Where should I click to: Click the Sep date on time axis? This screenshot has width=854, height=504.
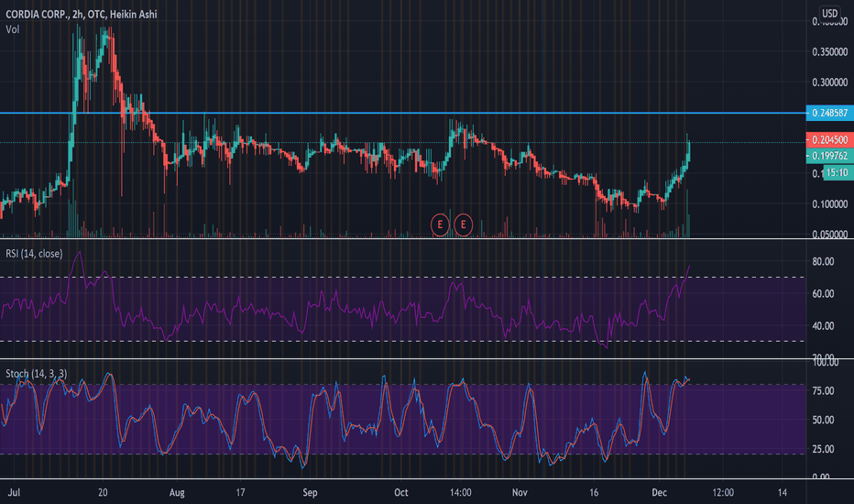coord(310,493)
